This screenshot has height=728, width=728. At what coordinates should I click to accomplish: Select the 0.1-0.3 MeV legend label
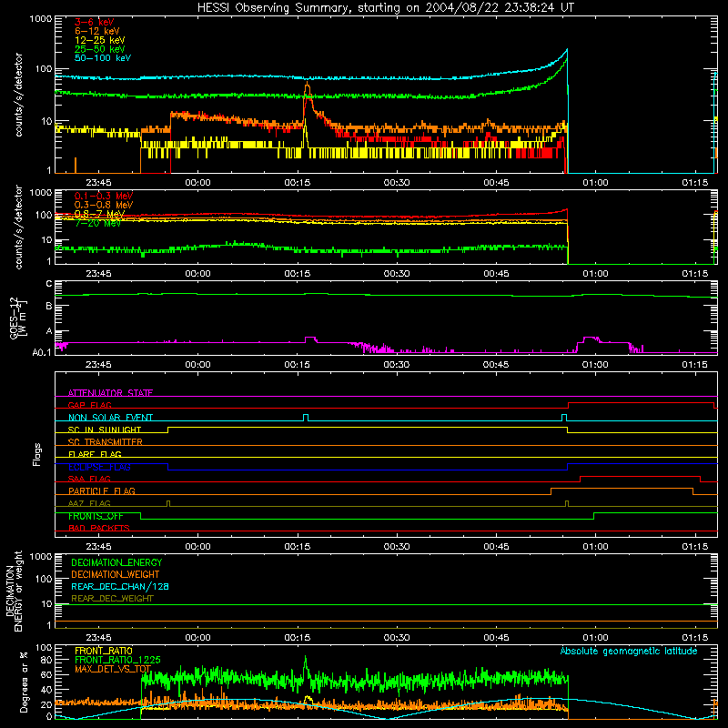104,196
